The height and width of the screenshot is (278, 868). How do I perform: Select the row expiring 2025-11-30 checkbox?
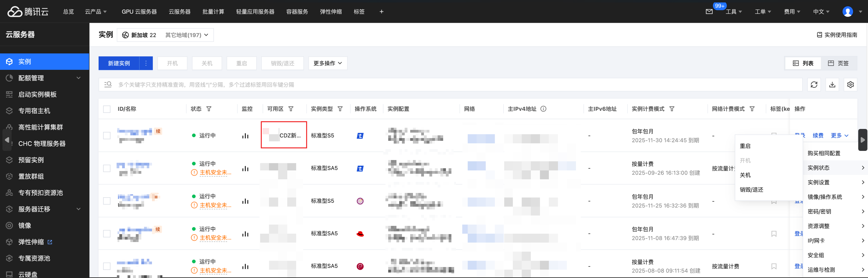[x=107, y=136]
